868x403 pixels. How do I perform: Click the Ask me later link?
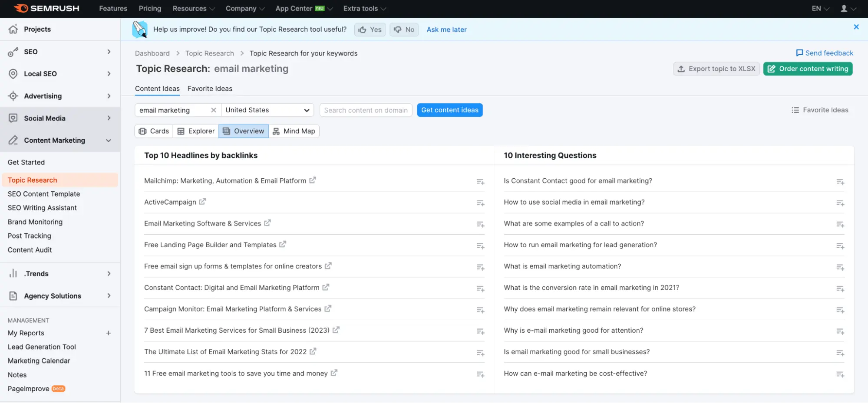[x=447, y=29]
